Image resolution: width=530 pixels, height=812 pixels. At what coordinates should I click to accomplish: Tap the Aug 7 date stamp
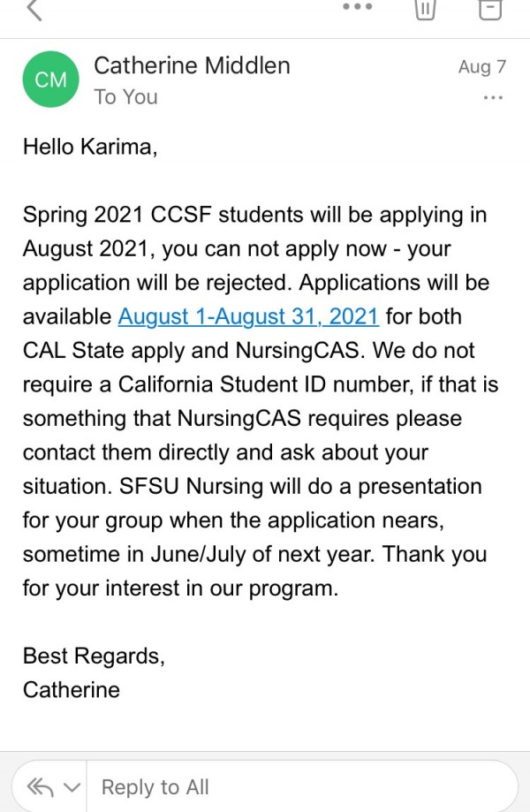click(x=482, y=67)
